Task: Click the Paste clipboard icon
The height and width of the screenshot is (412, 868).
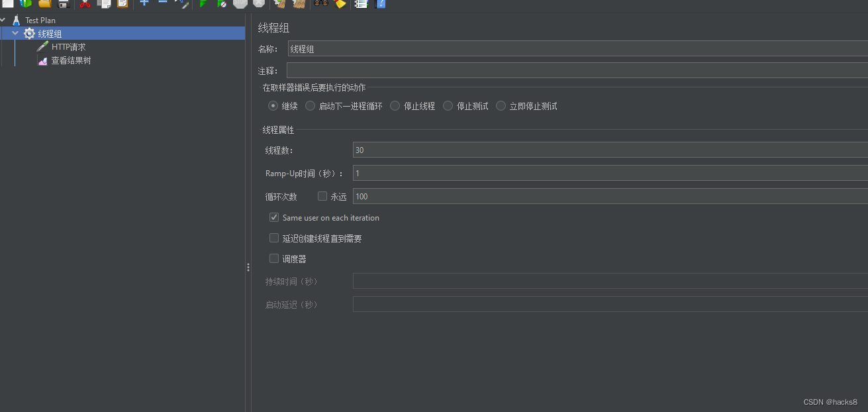Action: point(122,3)
